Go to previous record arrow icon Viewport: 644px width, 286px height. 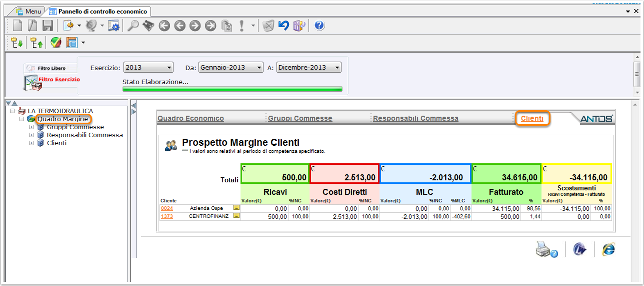click(180, 26)
